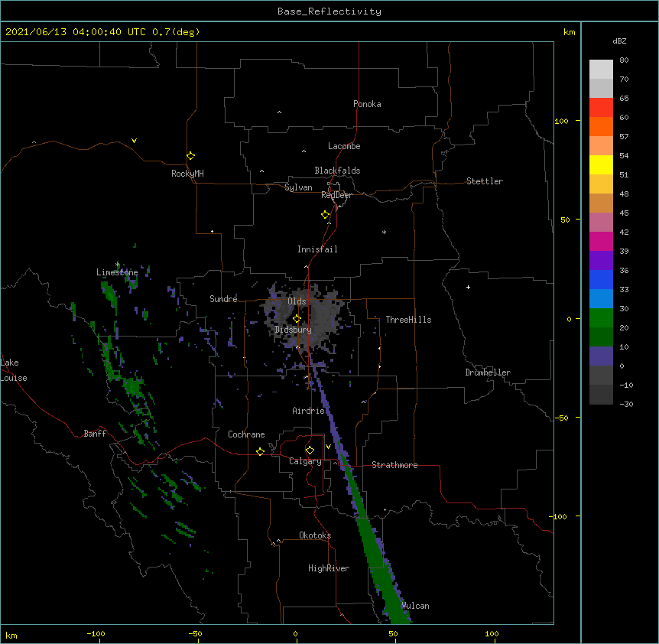Click the Sundre label
659x644 pixels.
(x=223, y=299)
